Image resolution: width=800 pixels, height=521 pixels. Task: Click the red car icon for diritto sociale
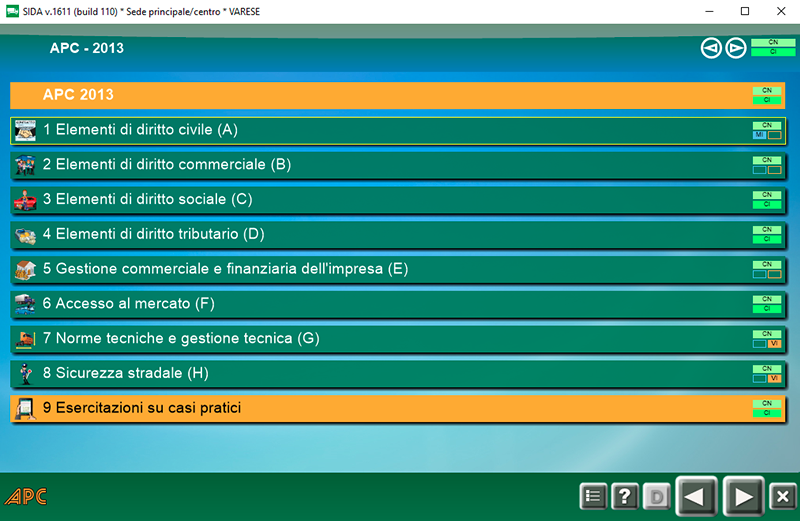tap(25, 200)
